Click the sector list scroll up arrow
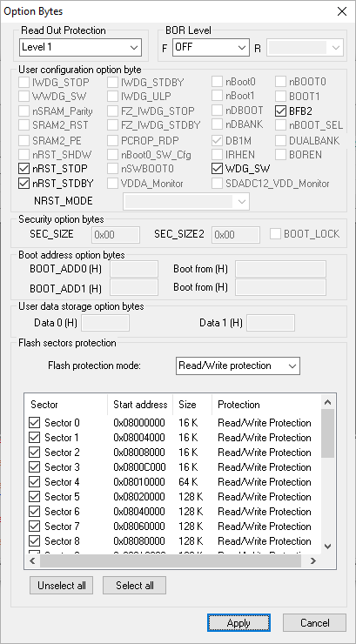The image size is (356, 644). (x=327, y=402)
